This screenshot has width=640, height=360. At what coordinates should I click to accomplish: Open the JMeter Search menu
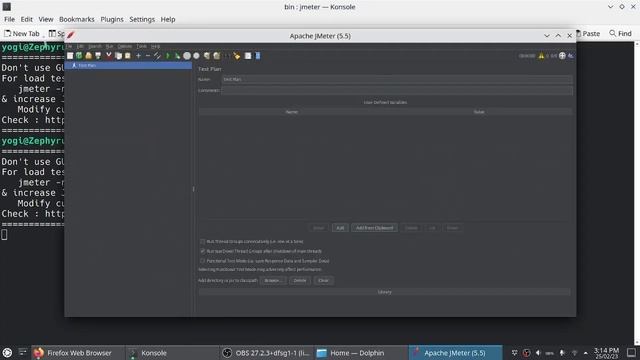pyautogui.click(x=95, y=46)
